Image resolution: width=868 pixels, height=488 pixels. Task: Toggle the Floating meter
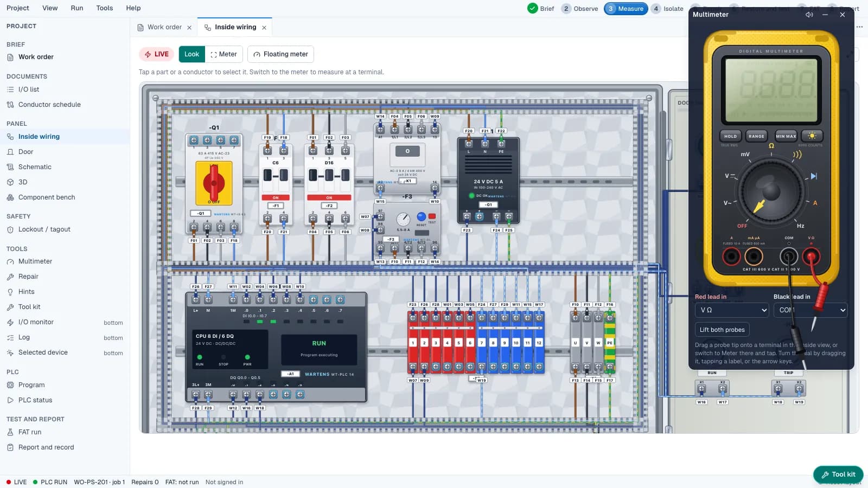point(280,54)
